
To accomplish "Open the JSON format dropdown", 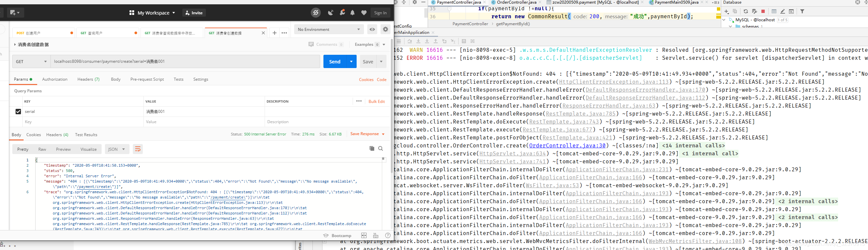I will click(117, 149).
